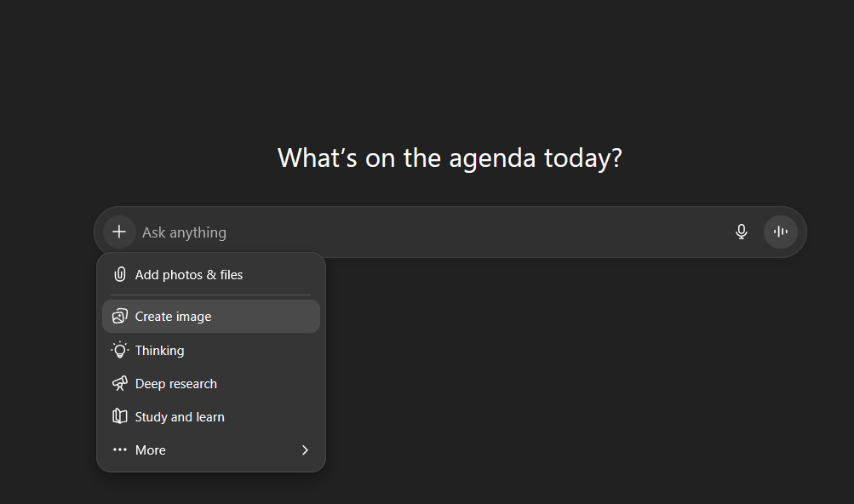Open the "More" text label
The width and height of the screenshot is (854, 504).
point(151,450)
